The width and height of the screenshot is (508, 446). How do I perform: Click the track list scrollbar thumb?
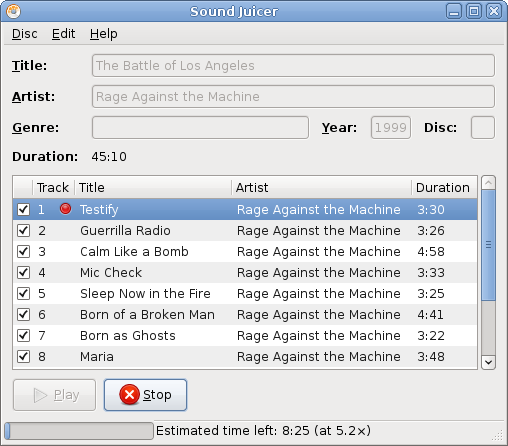coord(489,245)
